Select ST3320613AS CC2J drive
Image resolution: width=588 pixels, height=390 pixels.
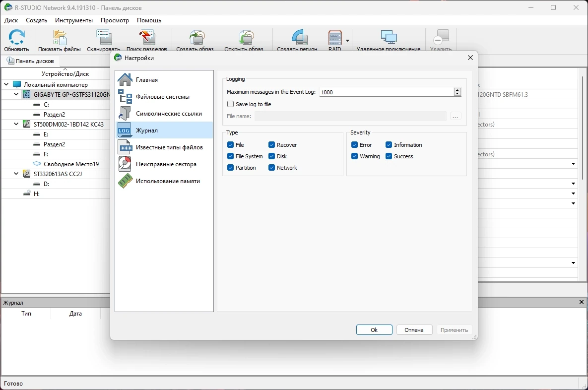click(x=58, y=174)
